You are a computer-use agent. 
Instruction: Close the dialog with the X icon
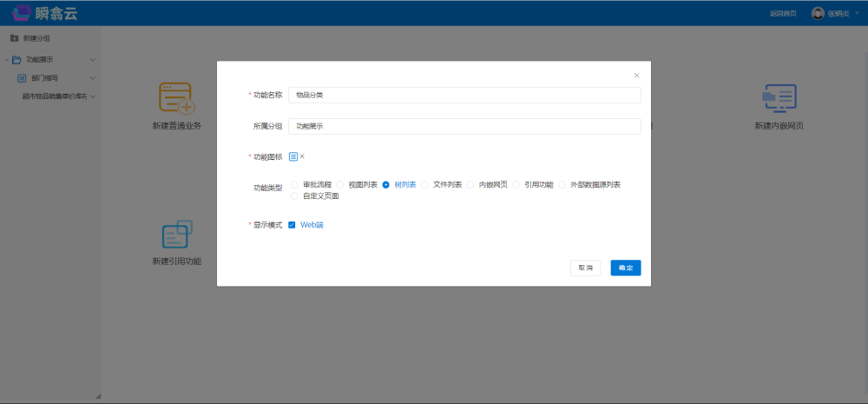636,76
